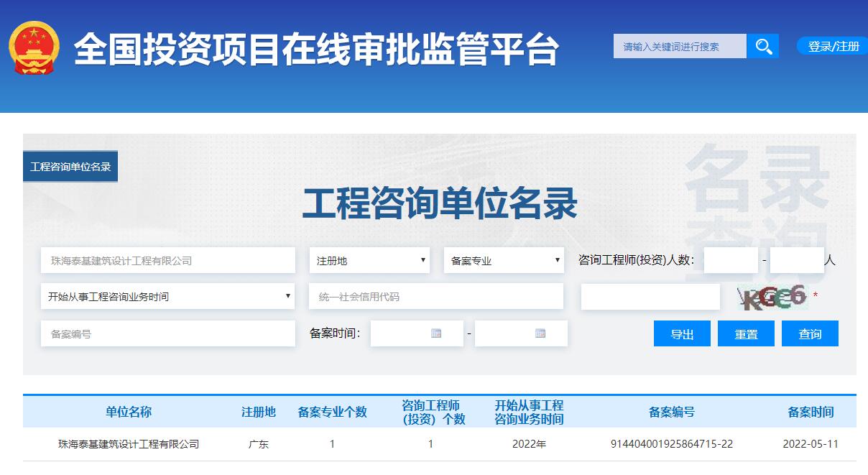This screenshot has height=475, width=868.
Task: Click the captcha code input field
Action: click(x=650, y=296)
